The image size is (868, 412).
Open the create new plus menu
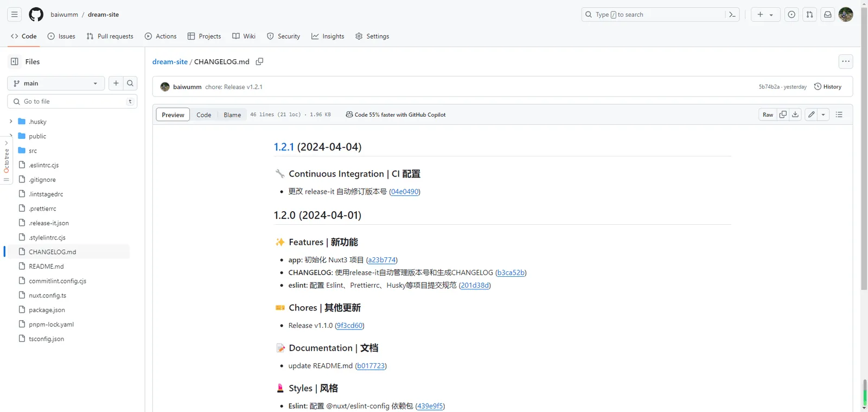(x=765, y=15)
